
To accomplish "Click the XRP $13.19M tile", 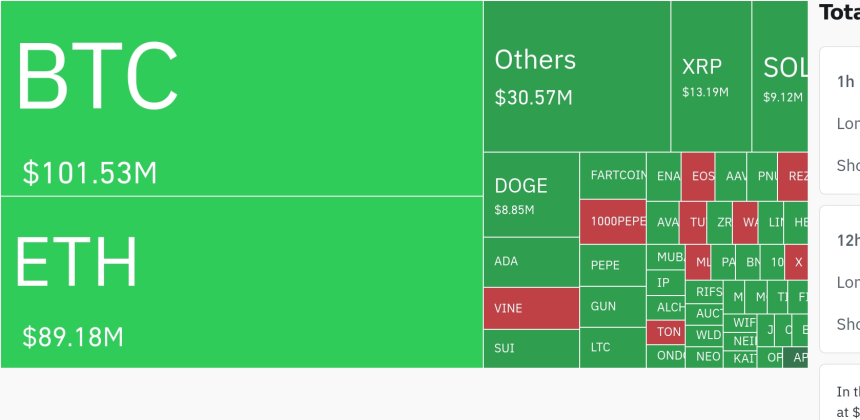I will tap(710, 76).
